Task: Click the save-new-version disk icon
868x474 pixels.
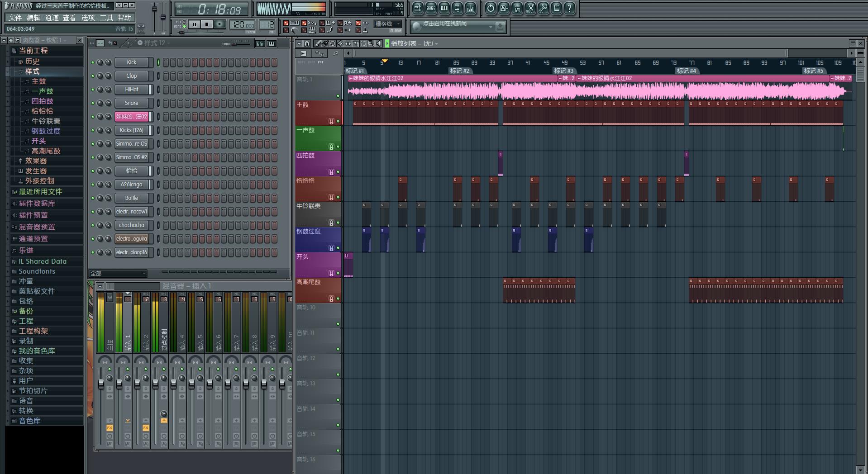Action: pos(504,8)
